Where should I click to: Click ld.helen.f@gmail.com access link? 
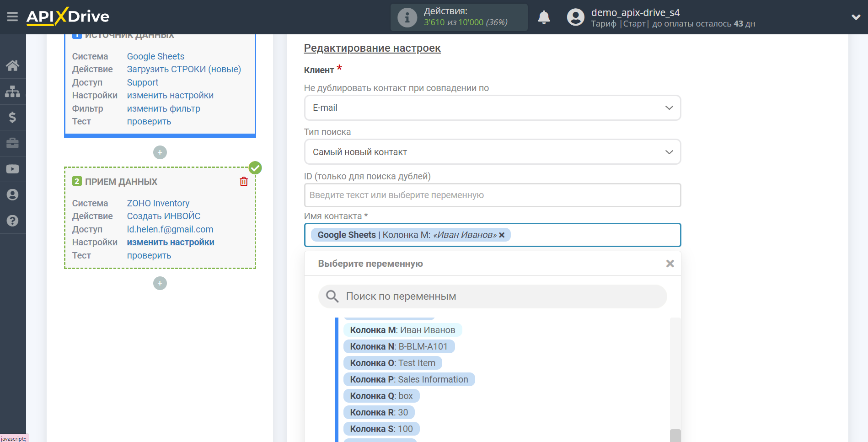[170, 229]
